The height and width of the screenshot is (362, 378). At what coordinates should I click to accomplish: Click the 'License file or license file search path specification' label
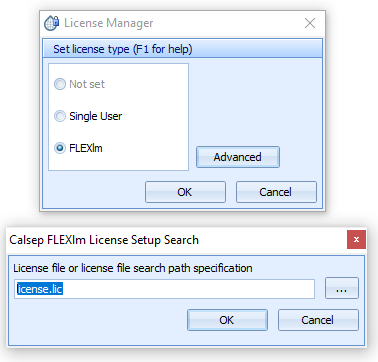tap(133, 268)
